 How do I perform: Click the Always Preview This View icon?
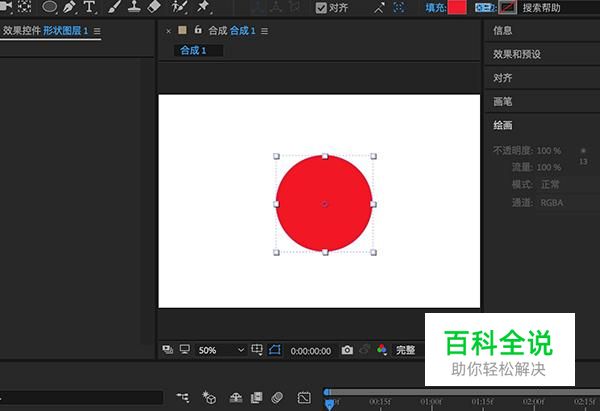coord(168,349)
